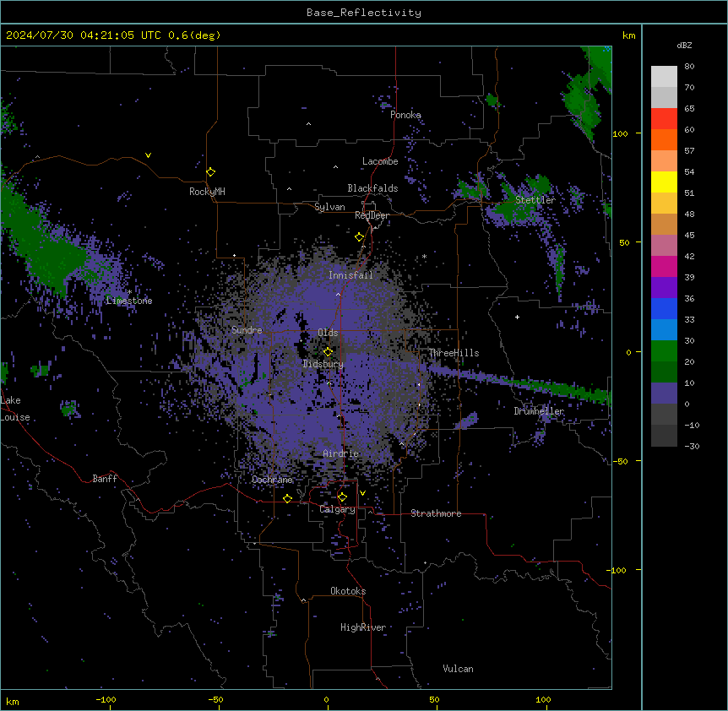Select the Didsbury map label
Viewport: 728px width, 711px height.
[x=323, y=364]
